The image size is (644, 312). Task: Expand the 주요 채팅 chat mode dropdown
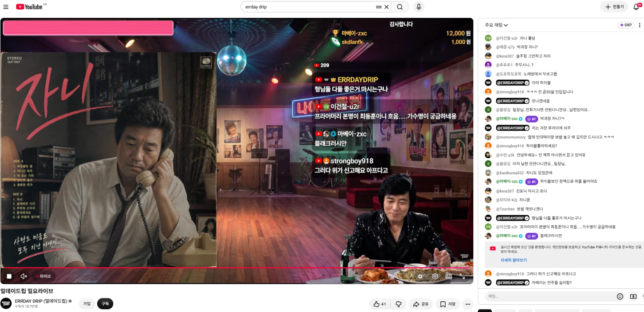496,25
